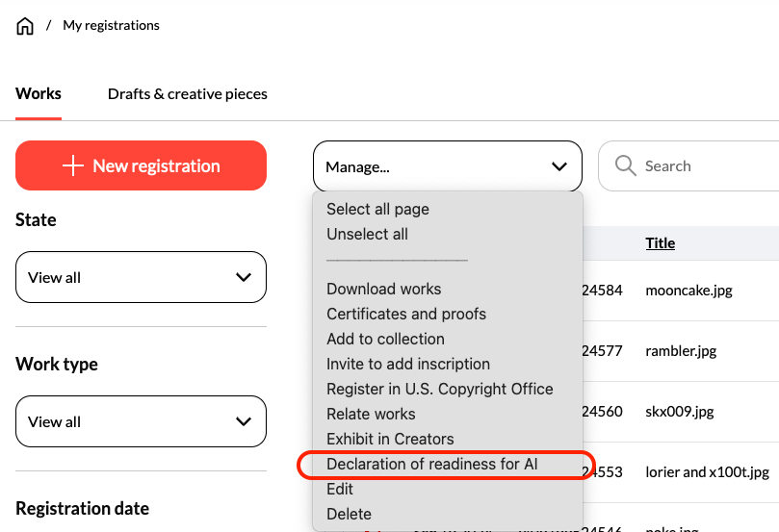Open Certificates and proofs option
The width and height of the screenshot is (779, 532).
click(x=405, y=314)
